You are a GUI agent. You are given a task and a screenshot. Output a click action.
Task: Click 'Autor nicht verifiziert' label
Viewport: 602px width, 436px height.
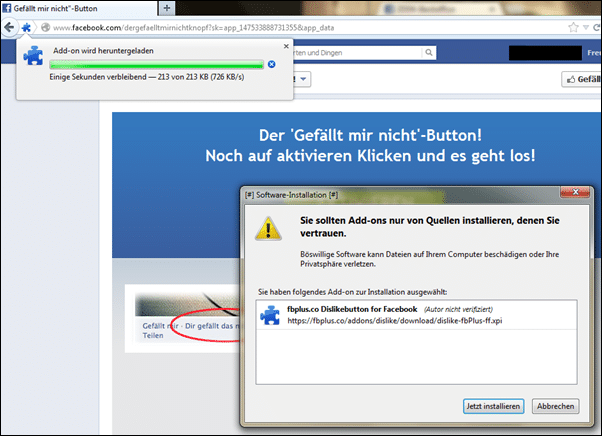pos(458,309)
